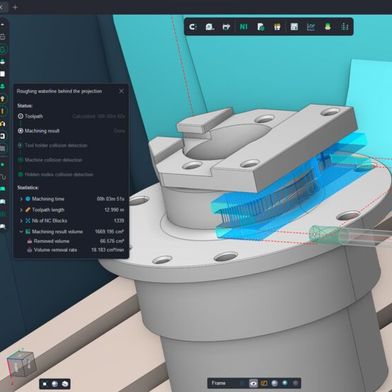The width and height of the screenshot is (392, 392).
Task: Click the green NI icon in top toolbar
Action: (x=244, y=27)
